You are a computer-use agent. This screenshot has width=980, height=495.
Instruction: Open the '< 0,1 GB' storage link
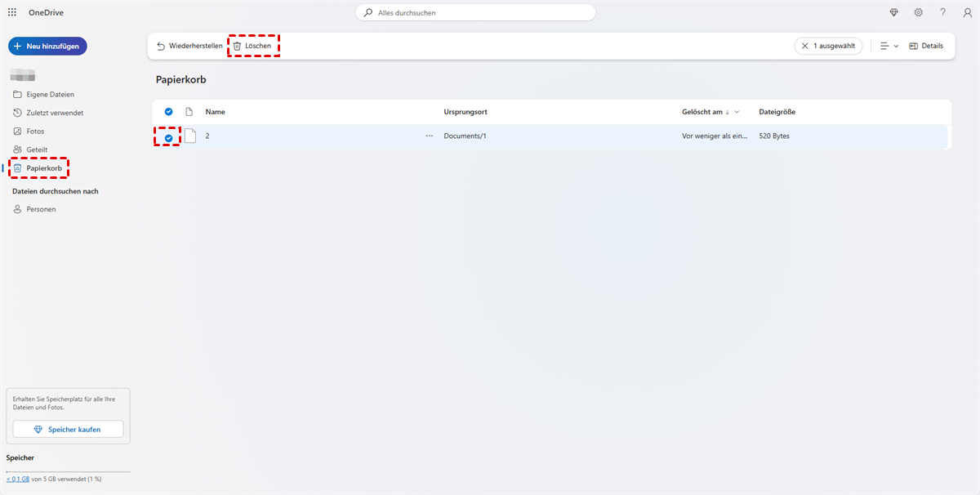point(16,479)
